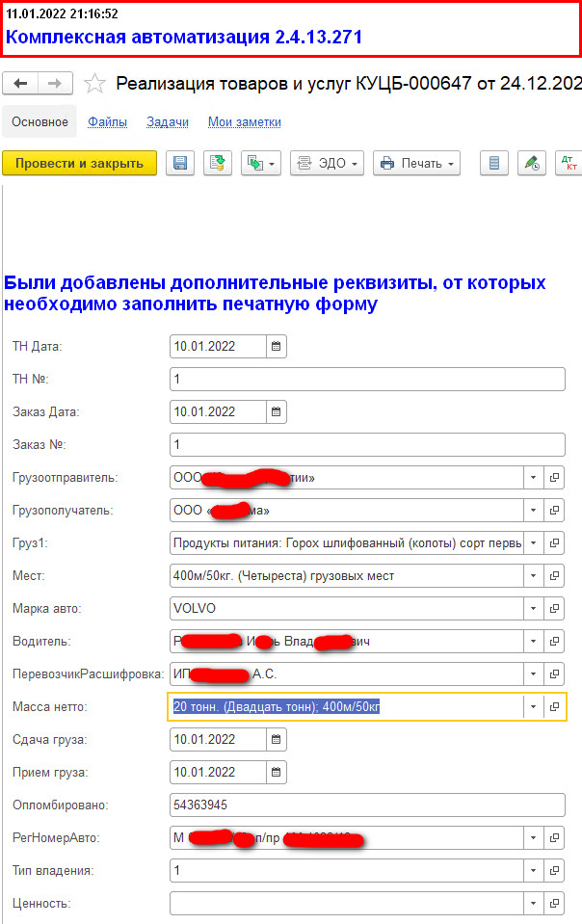Click into the Опломбировано input field

pyautogui.click(x=366, y=805)
